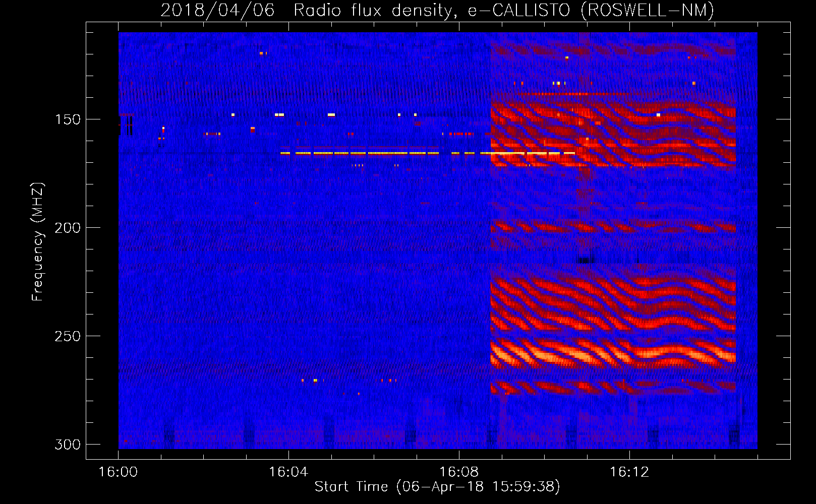816x504 pixels.
Task: Click the 16:08 time tick label
Action: pos(459,472)
